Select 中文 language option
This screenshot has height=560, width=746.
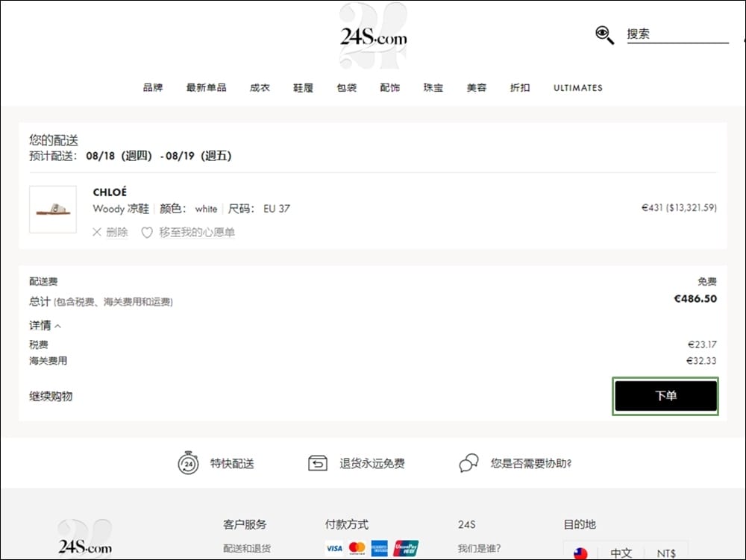(x=621, y=553)
